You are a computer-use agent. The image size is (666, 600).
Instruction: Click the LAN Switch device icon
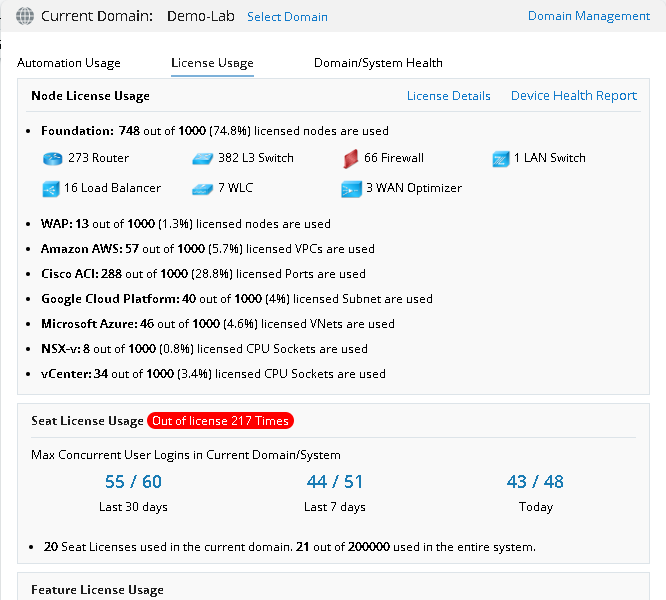pyautogui.click(x=501, y=159)
